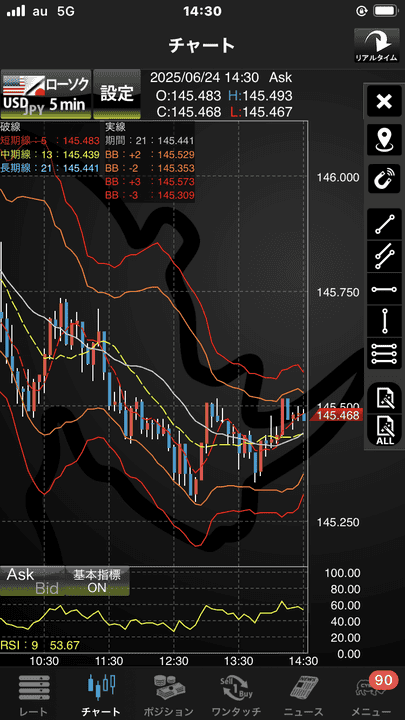Toggle 基本指標 ON button
The image size is (405, 720).
click(97, 581)
